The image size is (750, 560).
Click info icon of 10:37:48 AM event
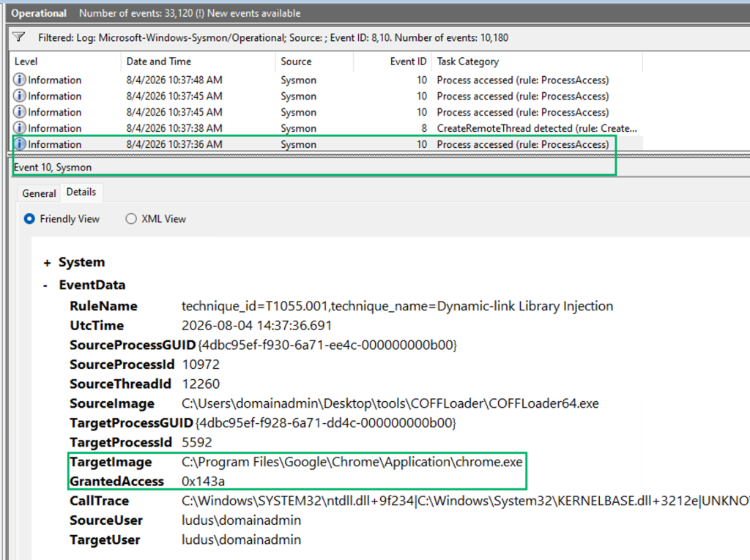pyautogui.click(x=19, y=79)
